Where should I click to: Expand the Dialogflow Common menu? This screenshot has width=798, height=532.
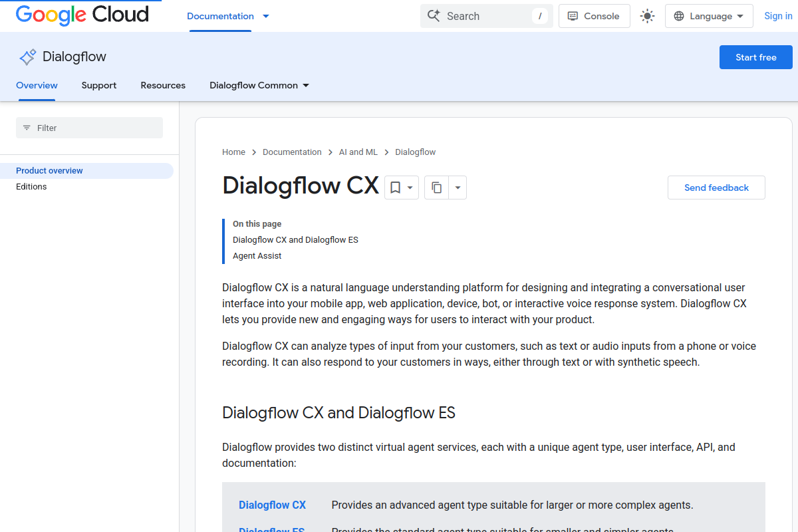[x=259, y=85]
